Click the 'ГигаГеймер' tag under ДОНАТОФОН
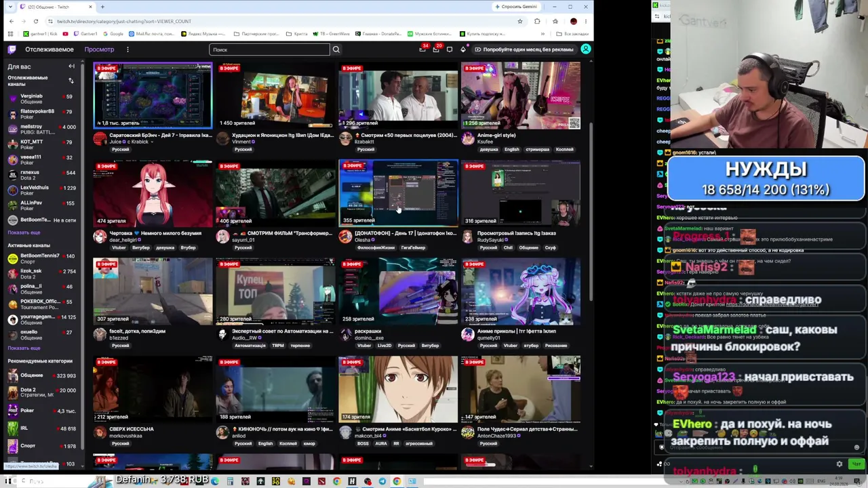Viewport: 868px width, 488px height. point(413,247)
